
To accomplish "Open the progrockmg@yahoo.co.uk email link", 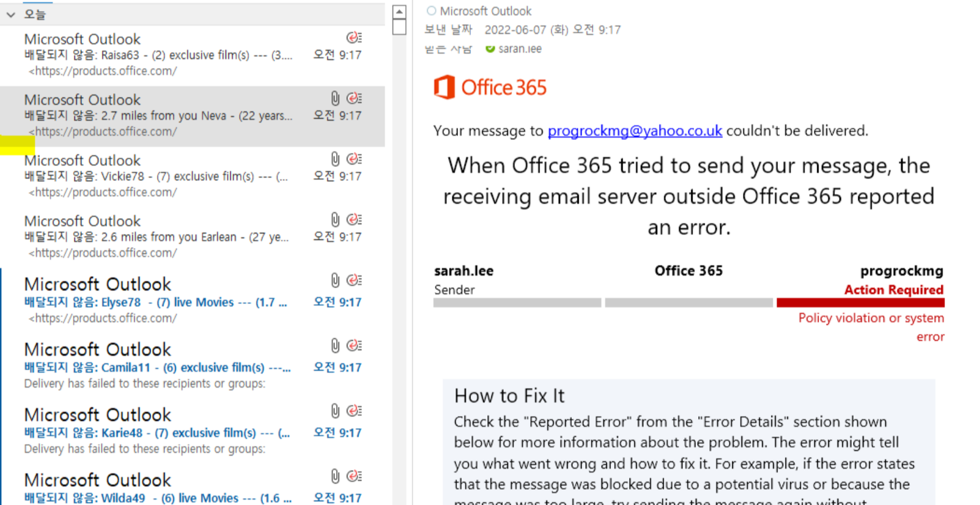I will (x=634, y=131).
